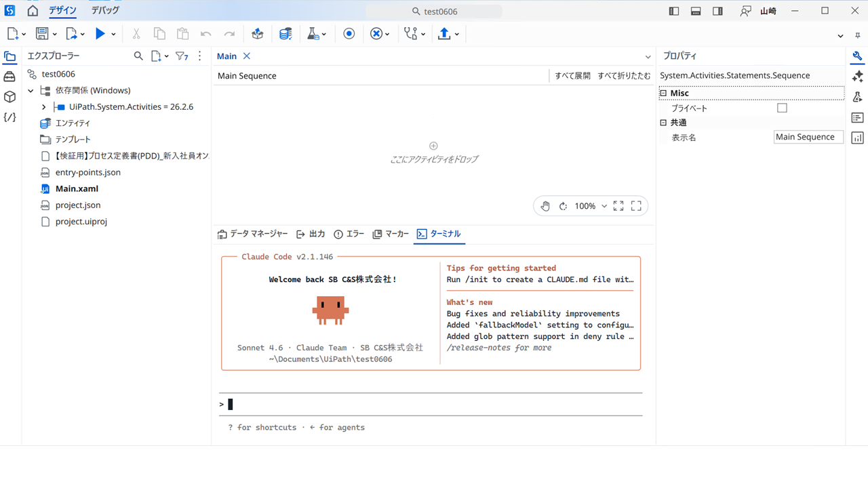Screen dimensions: 868x488
Task: Collapse the Misc property group
Action: coord(663,93)
